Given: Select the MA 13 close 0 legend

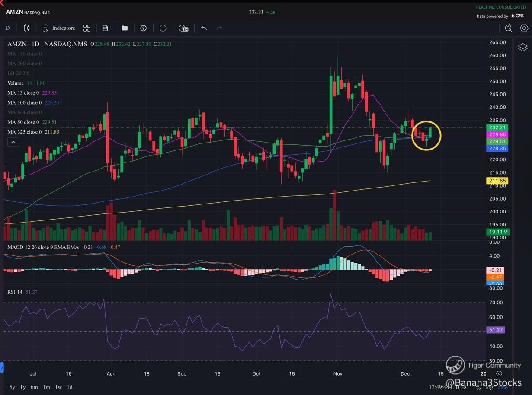Looking at the screenshot, I should [32, 93].
